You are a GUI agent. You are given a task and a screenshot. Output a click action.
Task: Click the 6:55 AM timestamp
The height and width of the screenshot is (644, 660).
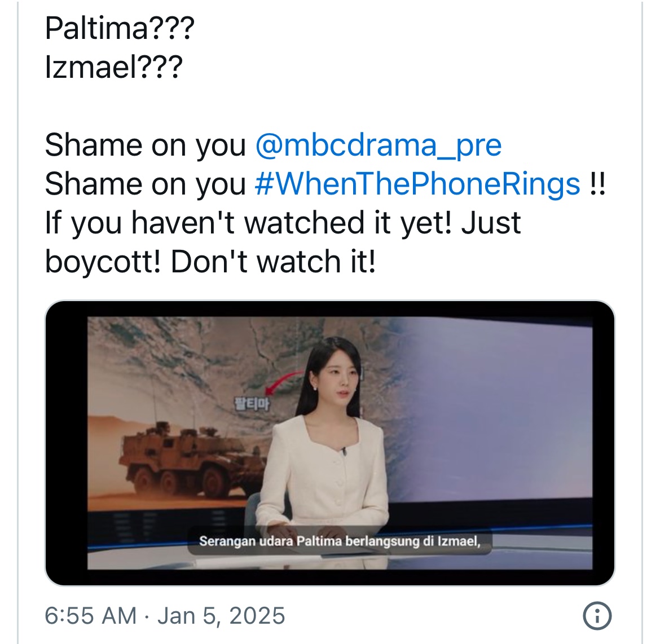point(90,616)
